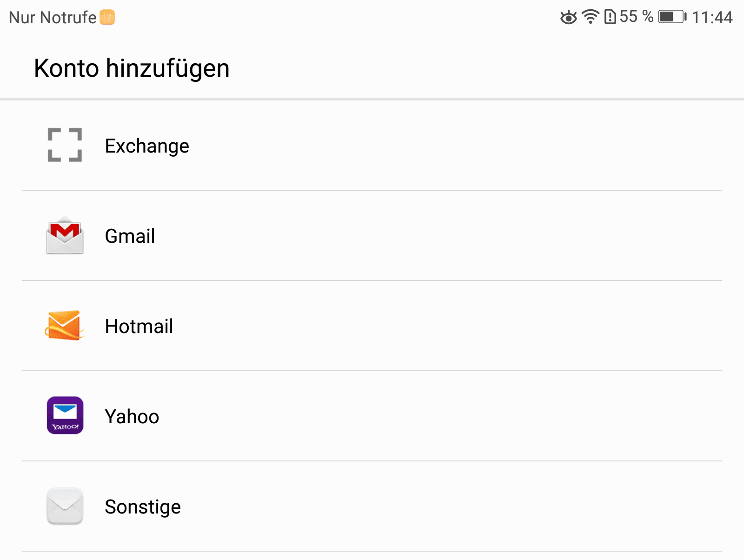Tap the purple Yahoo mail icon
This screenshot has width=744, height=560.
65,415
